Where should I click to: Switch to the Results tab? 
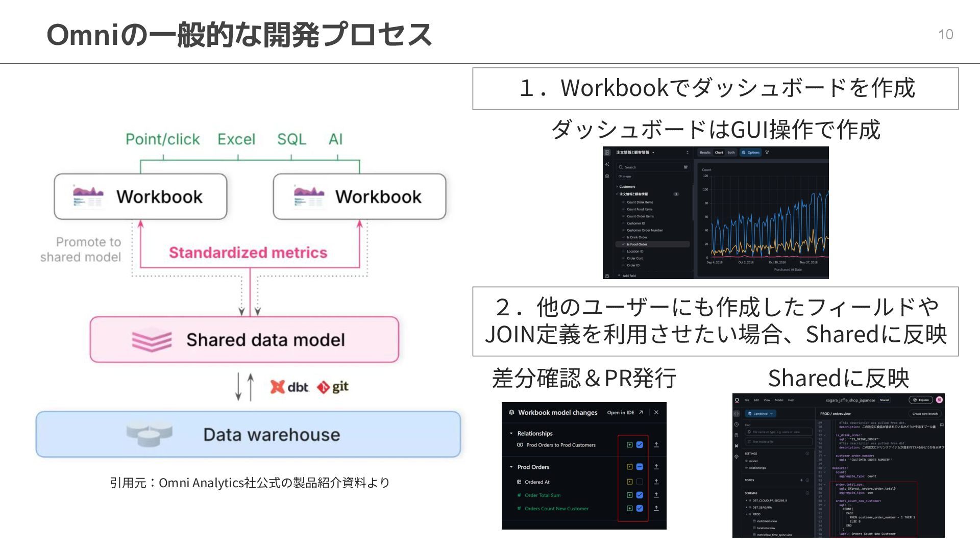[x=705, y=153]
